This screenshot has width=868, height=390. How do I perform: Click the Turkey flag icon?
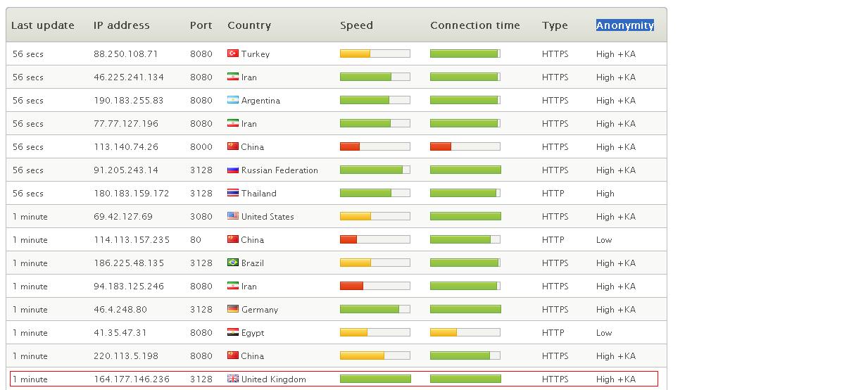tap(233, 54)
